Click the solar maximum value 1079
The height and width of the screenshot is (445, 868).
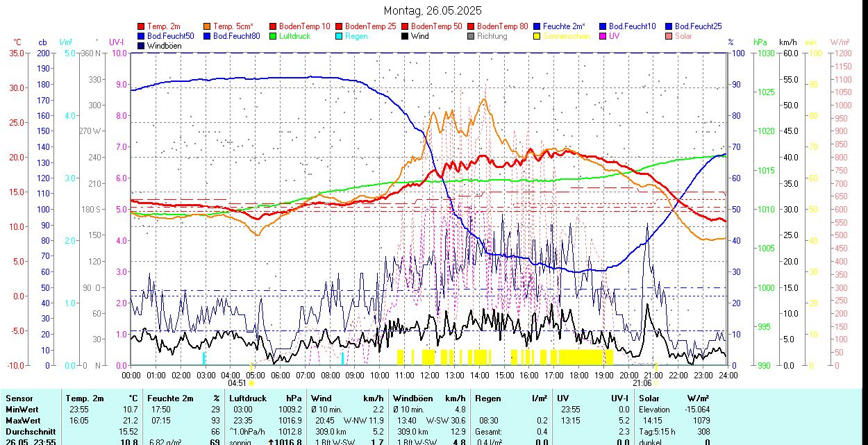point(701,421)
